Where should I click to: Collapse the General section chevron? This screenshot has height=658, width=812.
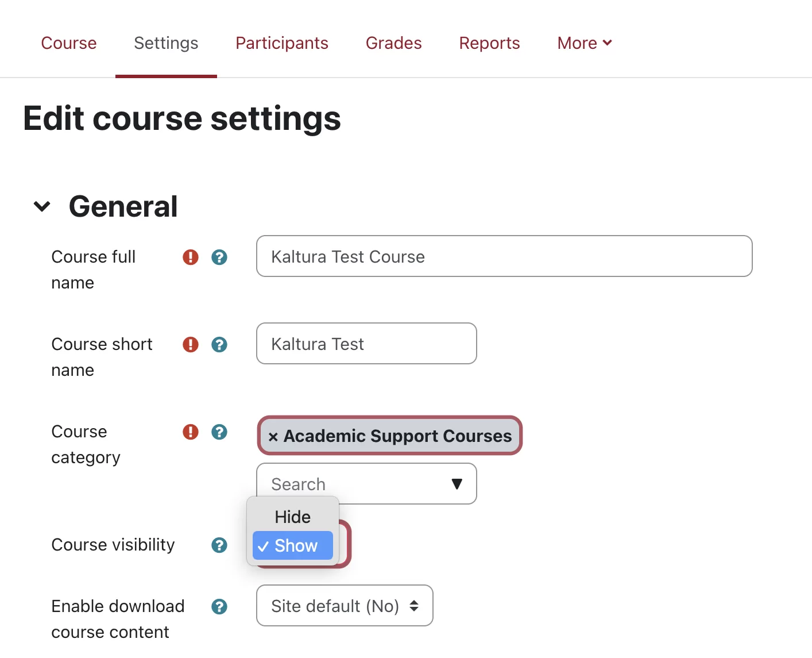[x=42, y=206]
